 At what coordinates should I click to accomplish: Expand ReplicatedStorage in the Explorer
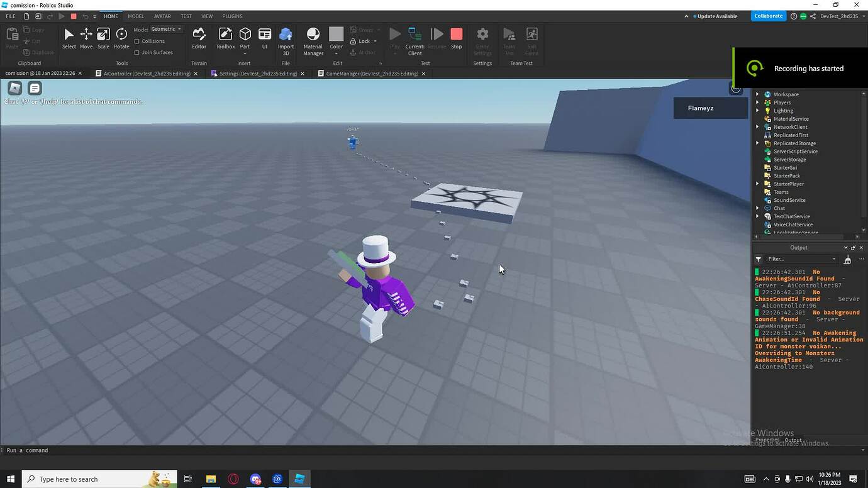757,143
